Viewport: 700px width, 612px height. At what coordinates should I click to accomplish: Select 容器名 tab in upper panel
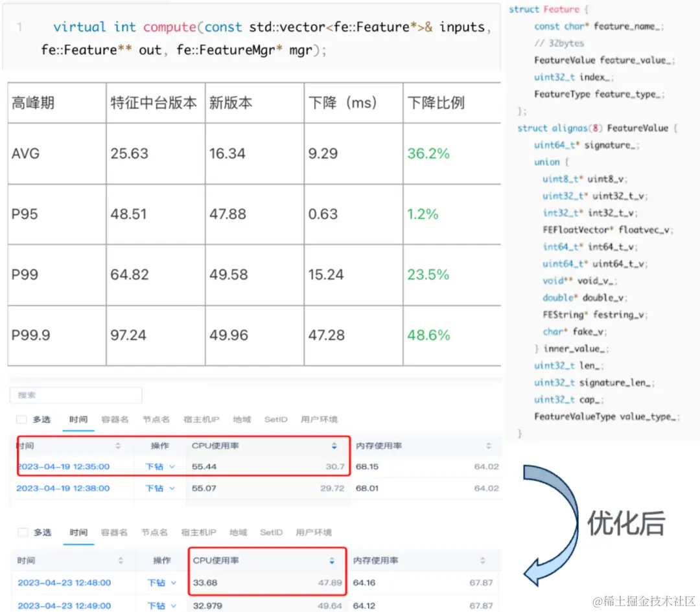coord(115,419)
